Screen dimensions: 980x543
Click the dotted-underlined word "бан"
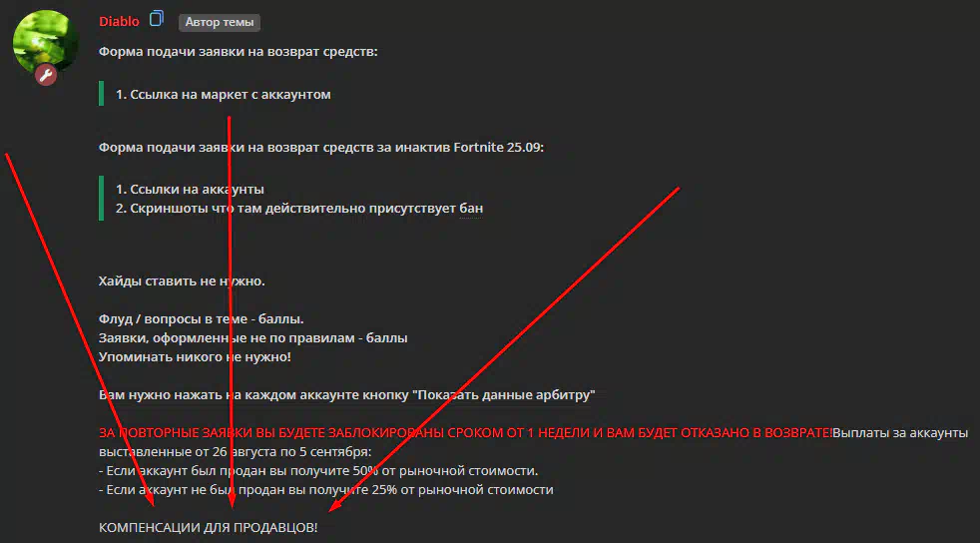[x=471, y=208]
